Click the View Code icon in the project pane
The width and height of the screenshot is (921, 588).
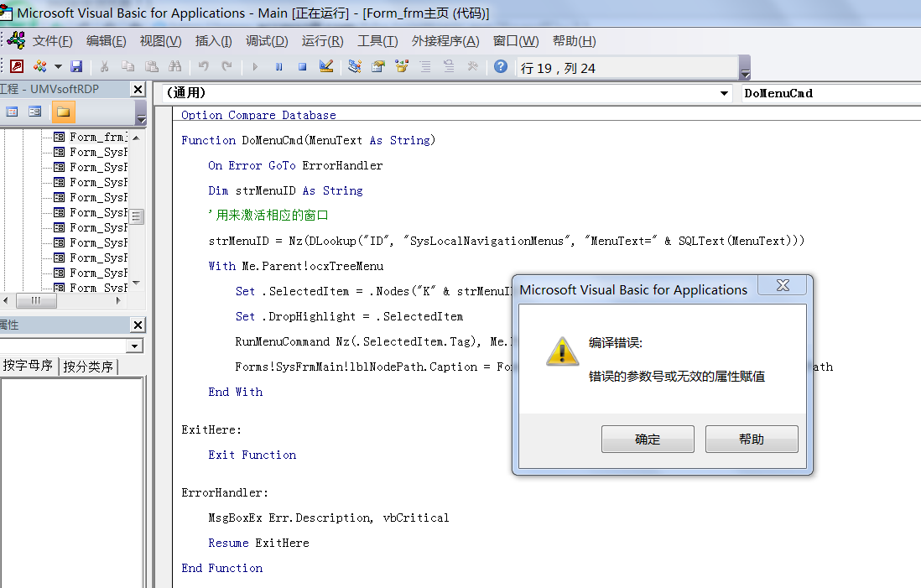(x=12, y=112)
